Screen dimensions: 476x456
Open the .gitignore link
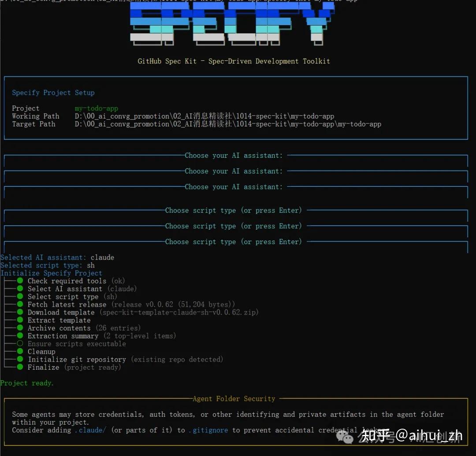point(208,430)
